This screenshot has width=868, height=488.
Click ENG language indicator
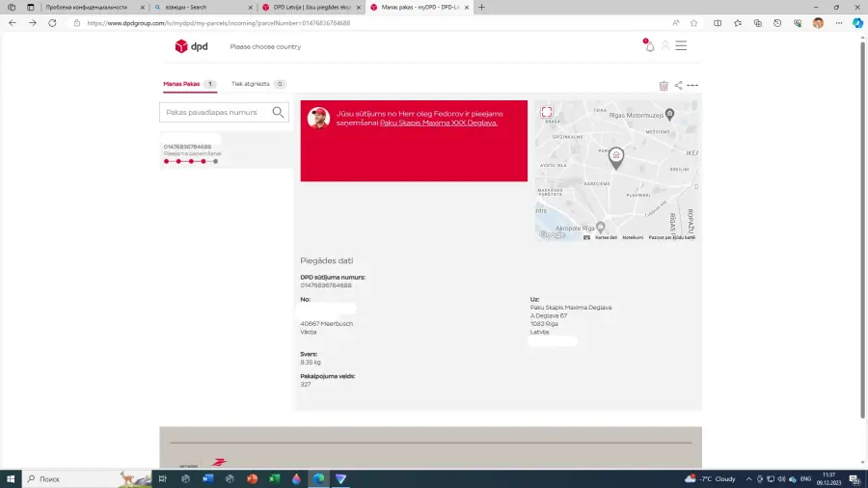[805, 478]
